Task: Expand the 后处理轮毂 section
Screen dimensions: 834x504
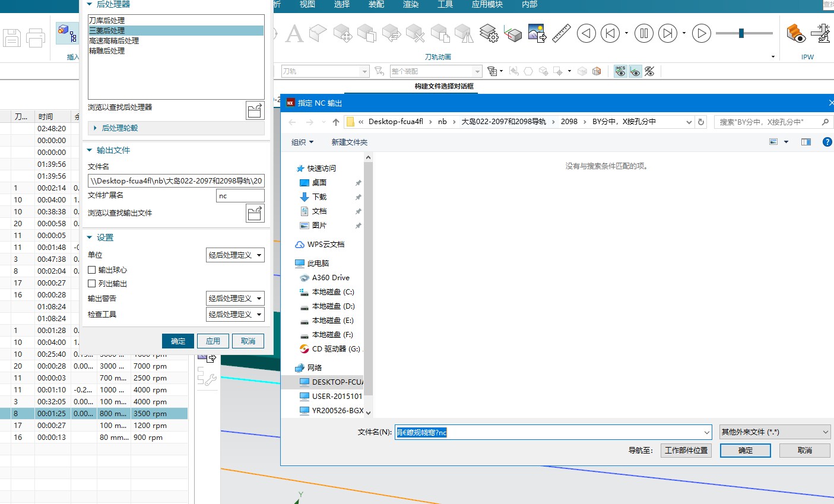Action: [x=119, y=128]
